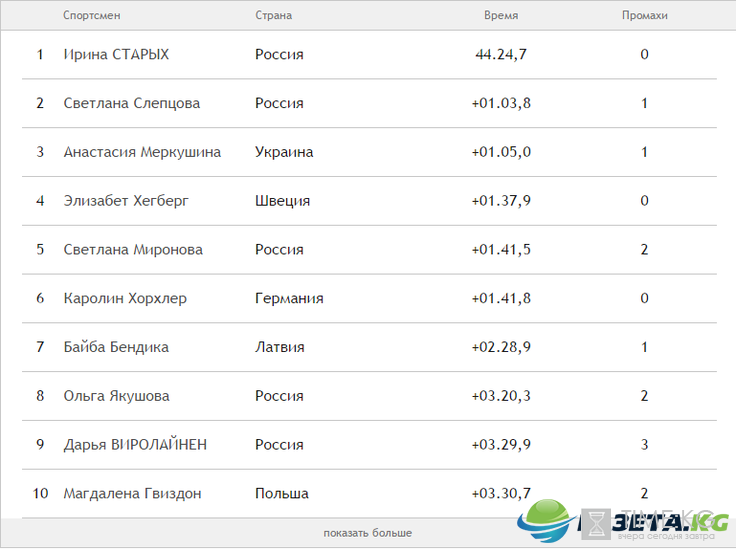Select athlete name 'Светлана Слепцова'
The image size is (736, 550).
coord(131,103)
